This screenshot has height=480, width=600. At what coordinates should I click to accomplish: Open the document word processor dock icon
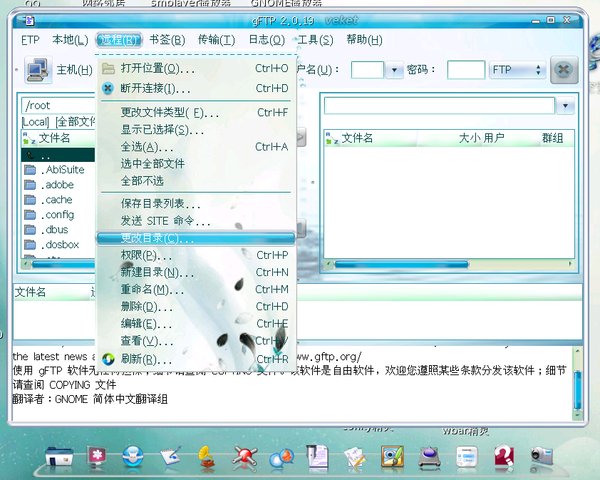(318, 456)
